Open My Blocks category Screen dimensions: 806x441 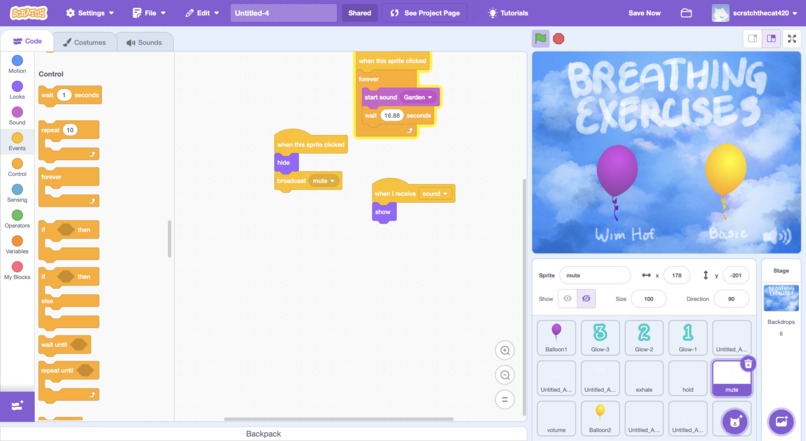click(17, 270)
